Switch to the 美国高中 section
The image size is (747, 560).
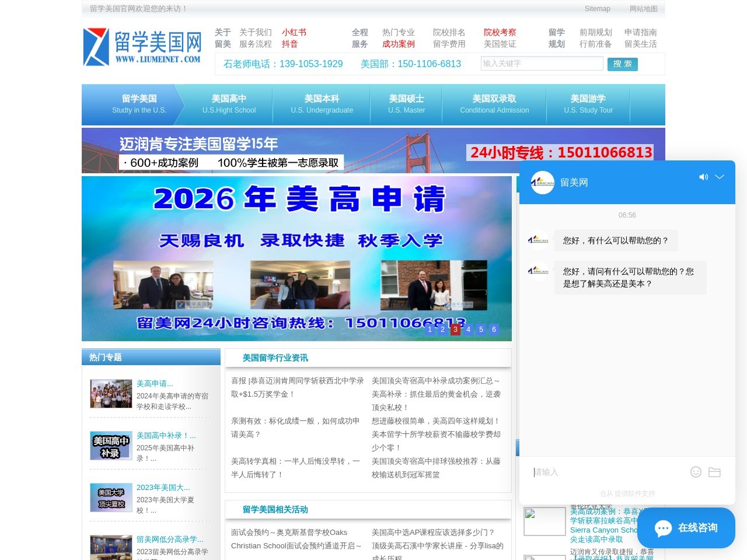click(229, 104)
